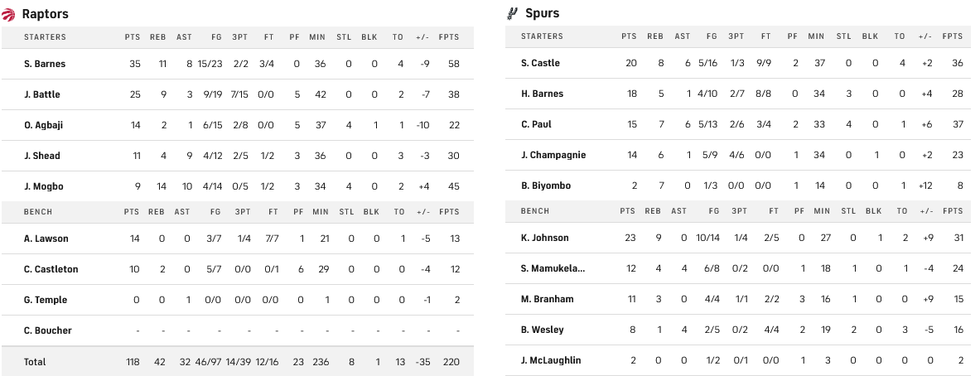Click the Spurs team name heading
Screen dimensions: 980x376
[x=543, y=13]
